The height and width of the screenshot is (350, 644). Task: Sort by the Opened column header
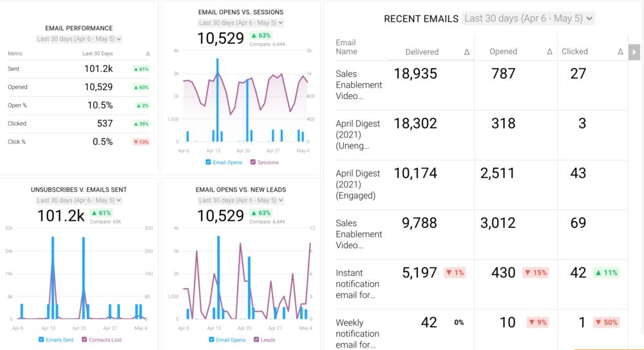click(503, 52)
